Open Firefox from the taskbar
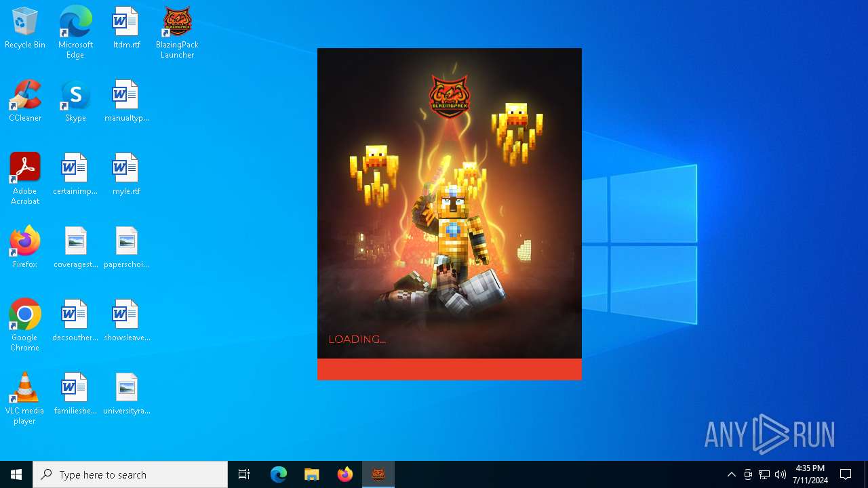This screenshot has height=488, width=868. coord(345,474)
